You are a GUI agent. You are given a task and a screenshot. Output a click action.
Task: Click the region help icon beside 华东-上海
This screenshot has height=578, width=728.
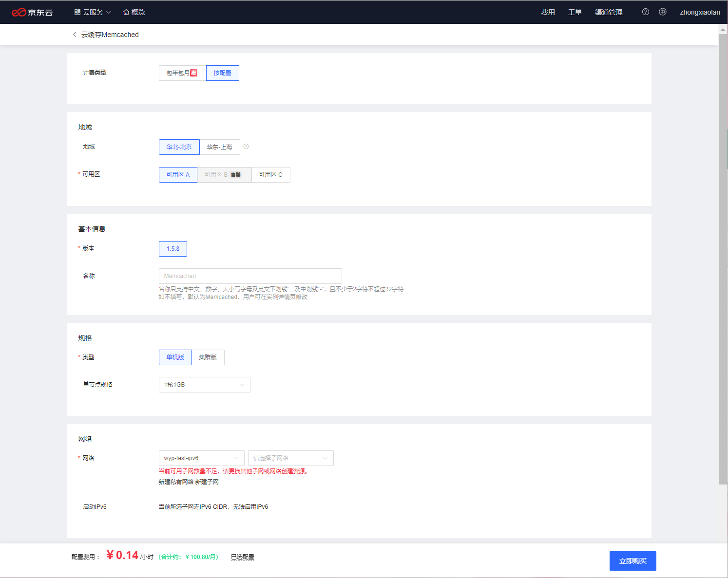tap(246, 147)
